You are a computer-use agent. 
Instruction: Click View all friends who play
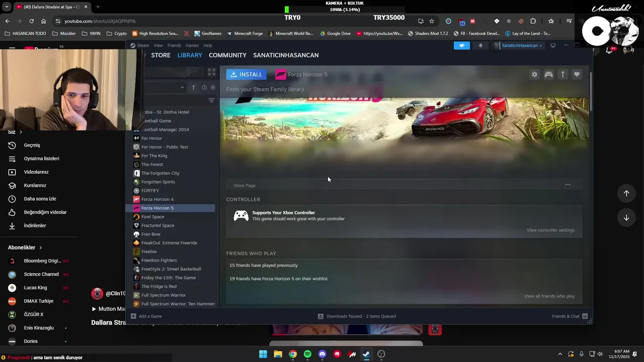pyautogui.click(x=549, y=296)
